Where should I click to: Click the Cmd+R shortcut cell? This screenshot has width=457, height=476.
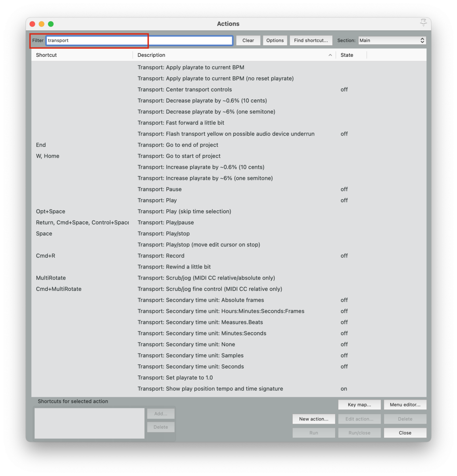click(x=46, y=256)
